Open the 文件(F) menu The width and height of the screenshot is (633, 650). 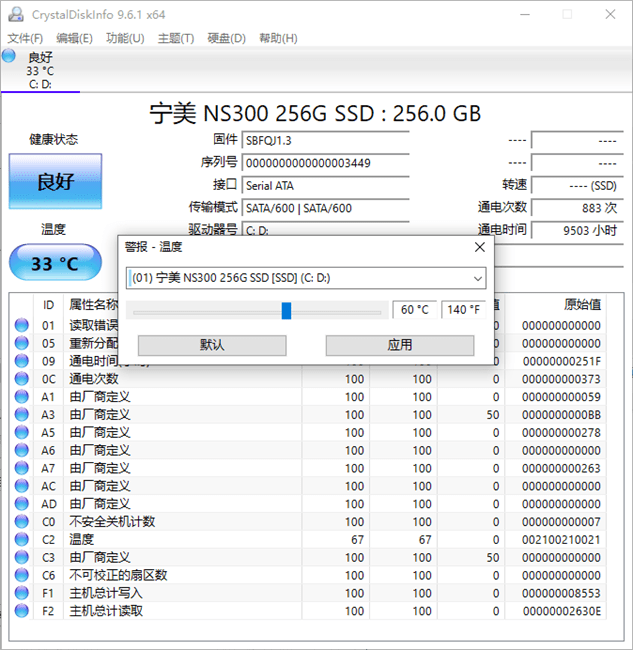click(25, 38)
